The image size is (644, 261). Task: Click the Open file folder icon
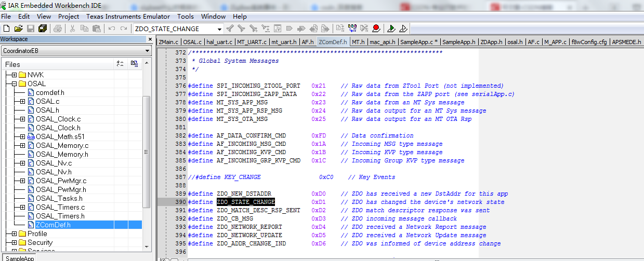(19, 29)
